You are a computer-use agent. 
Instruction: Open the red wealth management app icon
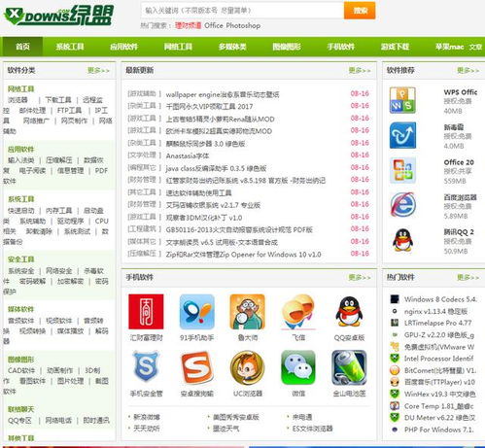coord(146,311)
